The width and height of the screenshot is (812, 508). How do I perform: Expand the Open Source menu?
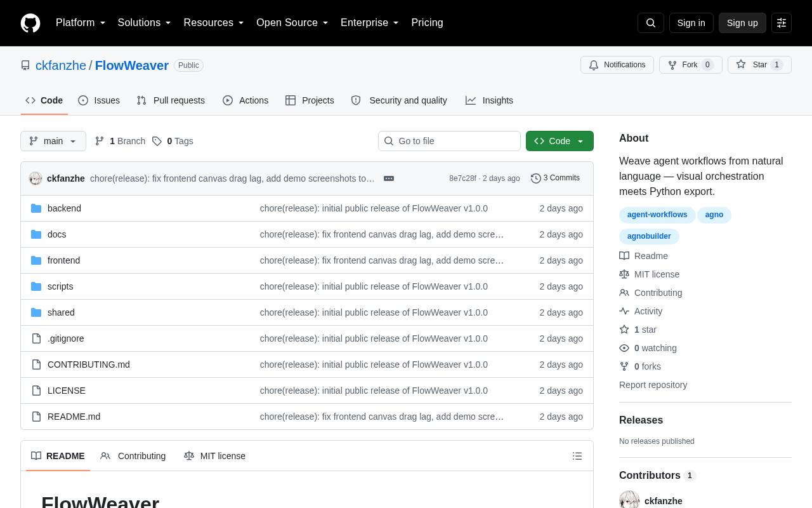[x=292, y=23]
